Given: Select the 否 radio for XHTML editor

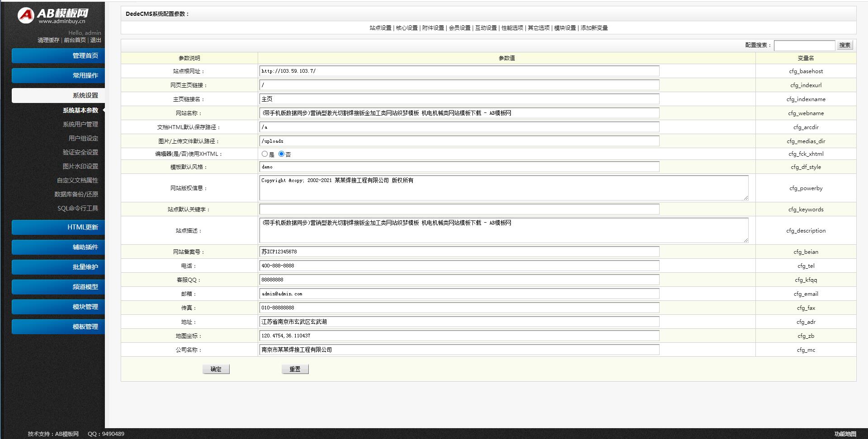Looking at the screenshot, I should click(281, 154).
